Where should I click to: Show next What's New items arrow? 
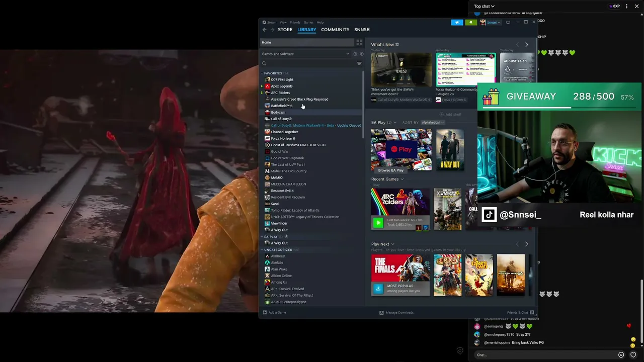527,45
